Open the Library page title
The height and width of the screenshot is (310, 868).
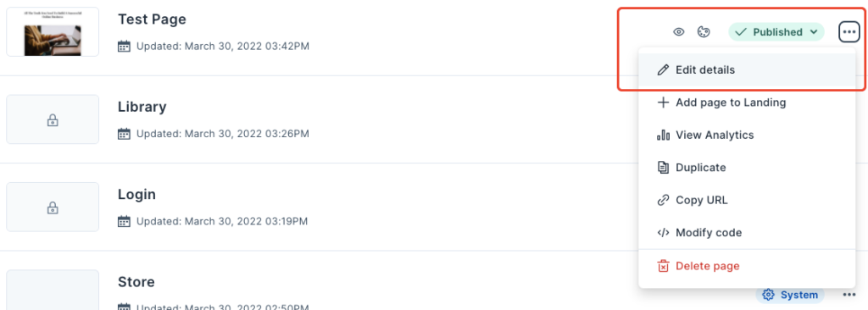(x=142, y=107)
